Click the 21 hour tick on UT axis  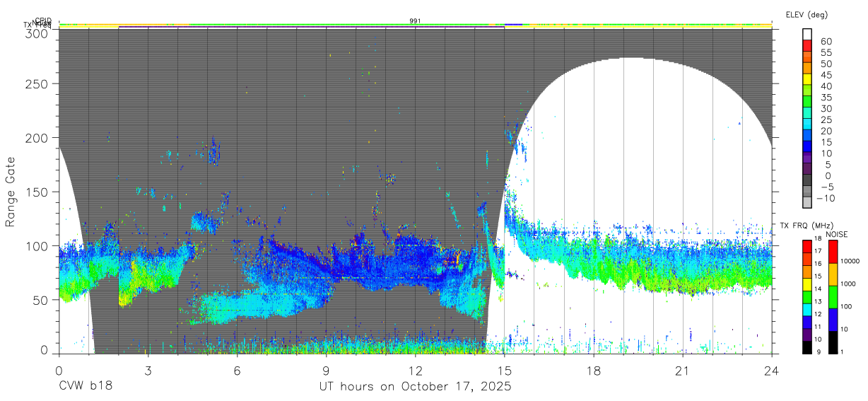(682, 371)
